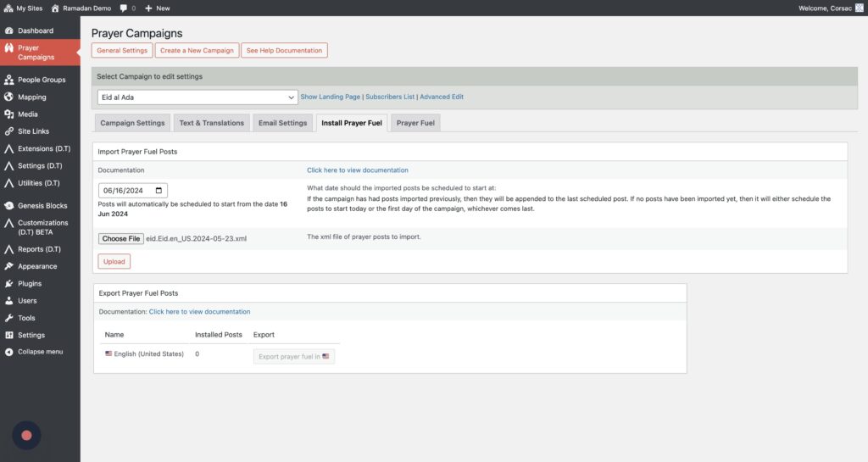Click the comments bubble icon in admin bar
Image resolution: width=868 pixels, height=462 pixels.
[124, 8]
